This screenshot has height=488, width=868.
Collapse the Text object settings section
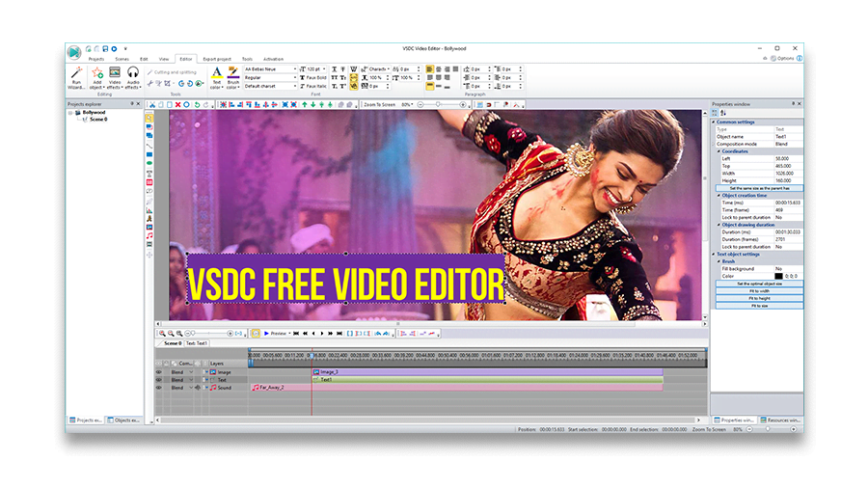(x=714, y=254)
